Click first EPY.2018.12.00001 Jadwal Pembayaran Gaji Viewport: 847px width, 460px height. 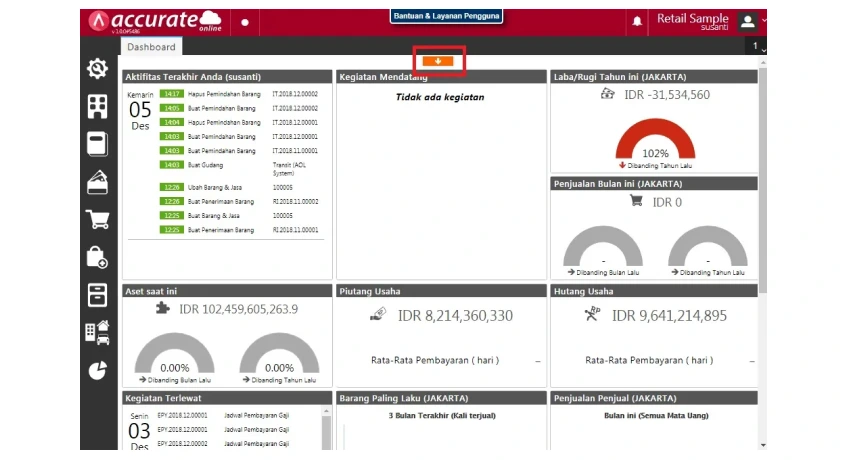(x=223, y=415)
